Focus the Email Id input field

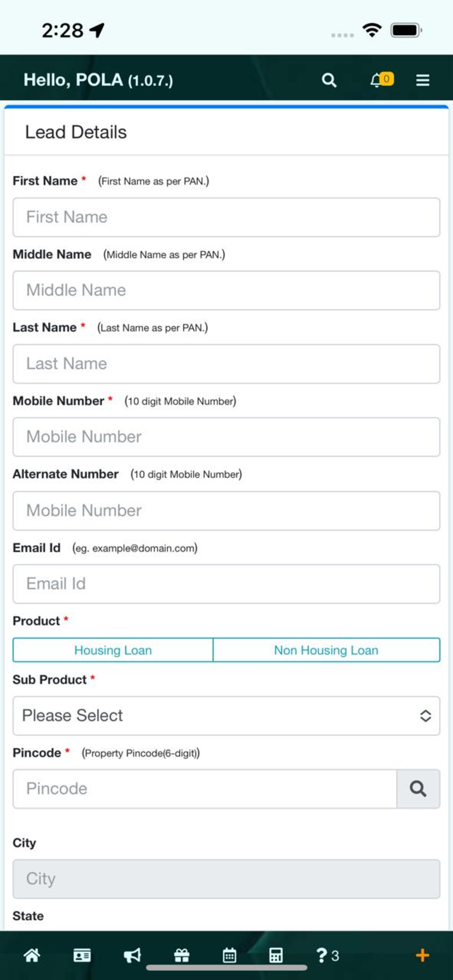point(226,584)
